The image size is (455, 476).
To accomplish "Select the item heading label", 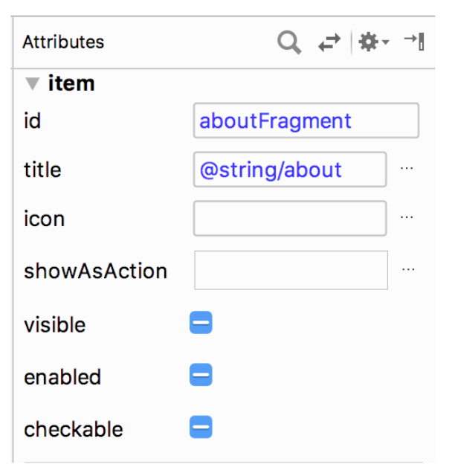I will [x=71, y=83].
